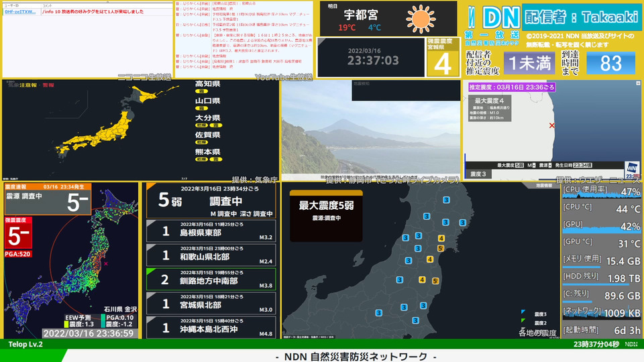644x362 pixels.
Task: Click the Mt. Fuji live camera view
Action: (371, 130)
